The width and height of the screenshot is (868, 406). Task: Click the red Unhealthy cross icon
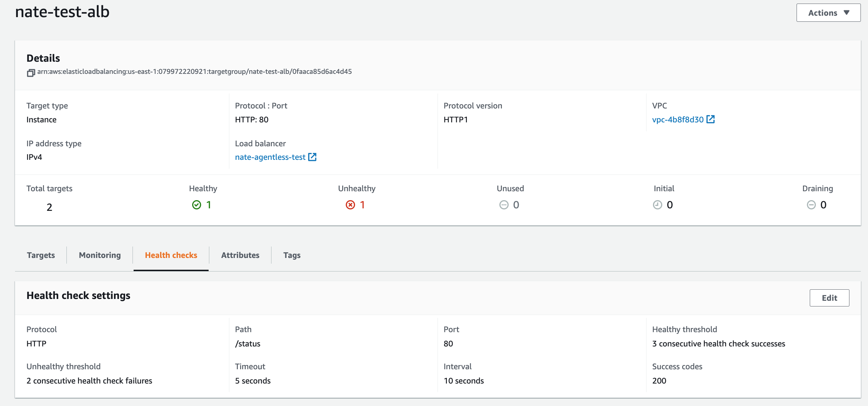point(350,205)
